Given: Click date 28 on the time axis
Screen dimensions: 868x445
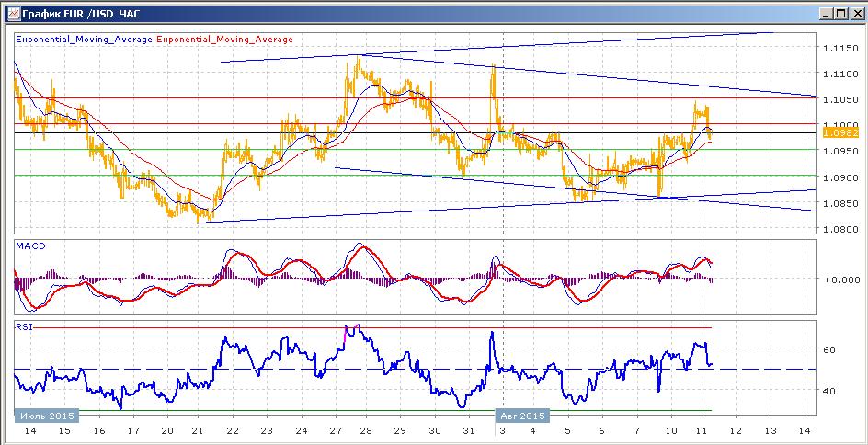Looking at the screenshot, I should pos(366,430).
